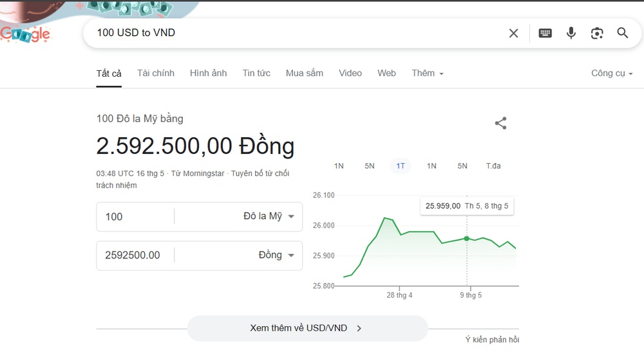Open the Google doodle logo
The width and height of the screenshot is (644, 357).
tap(26, 34)
